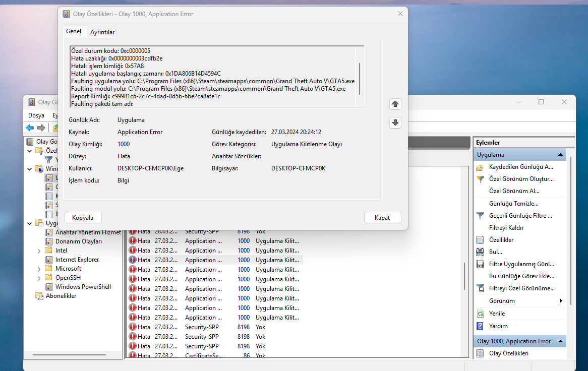The image size is (588, 371).
Task: Click the Kopyala button
Action: pyautogui.click(x=83, y=218)
